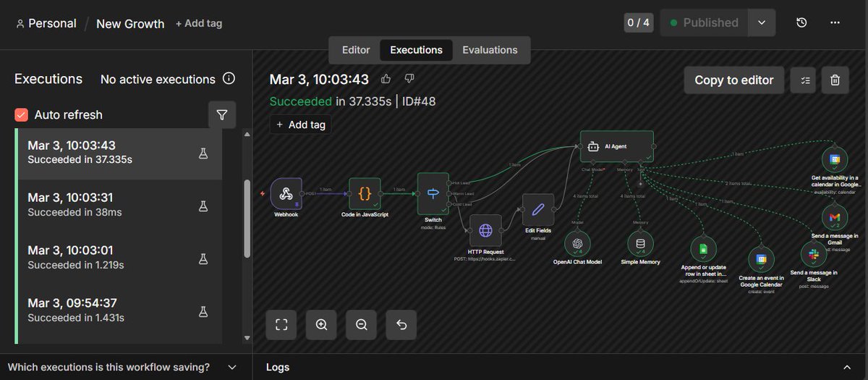
Task: Open the HTTP Request node
Action: [485, 230]
